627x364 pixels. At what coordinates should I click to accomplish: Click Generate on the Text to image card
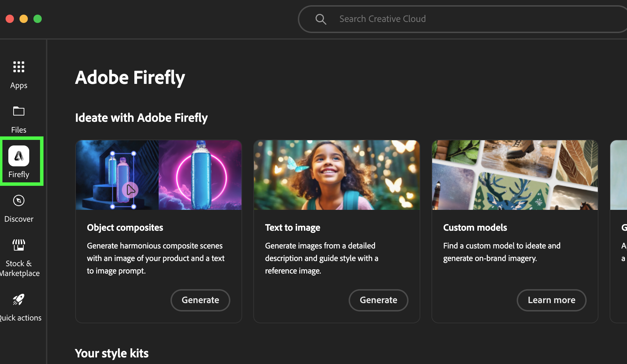point(378,300)
